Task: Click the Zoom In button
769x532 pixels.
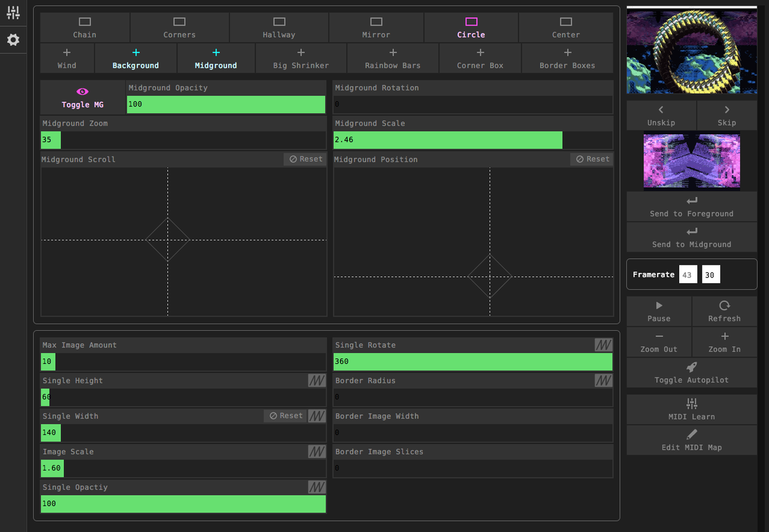Action: click(x=725, y=342)
